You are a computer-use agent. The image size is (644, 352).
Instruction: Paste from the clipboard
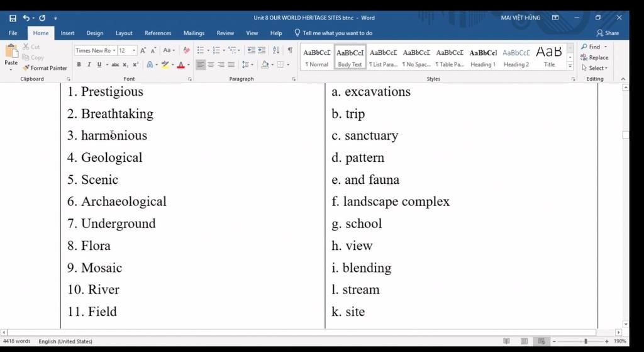(11, 57)
